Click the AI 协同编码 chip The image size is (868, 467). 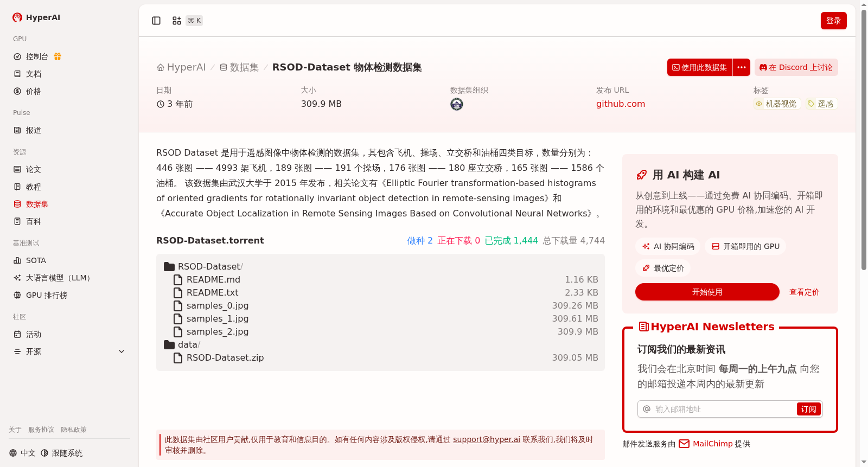coord(668,246)
